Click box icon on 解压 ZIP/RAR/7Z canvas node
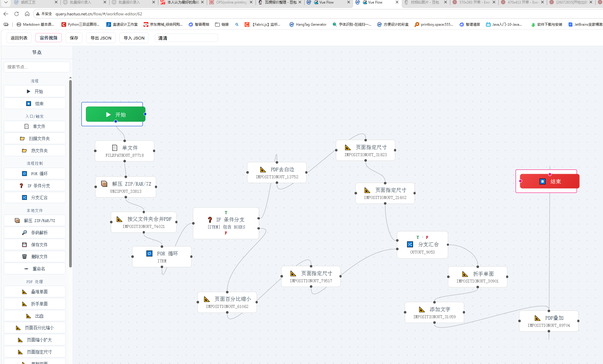 tap(104, 184)
